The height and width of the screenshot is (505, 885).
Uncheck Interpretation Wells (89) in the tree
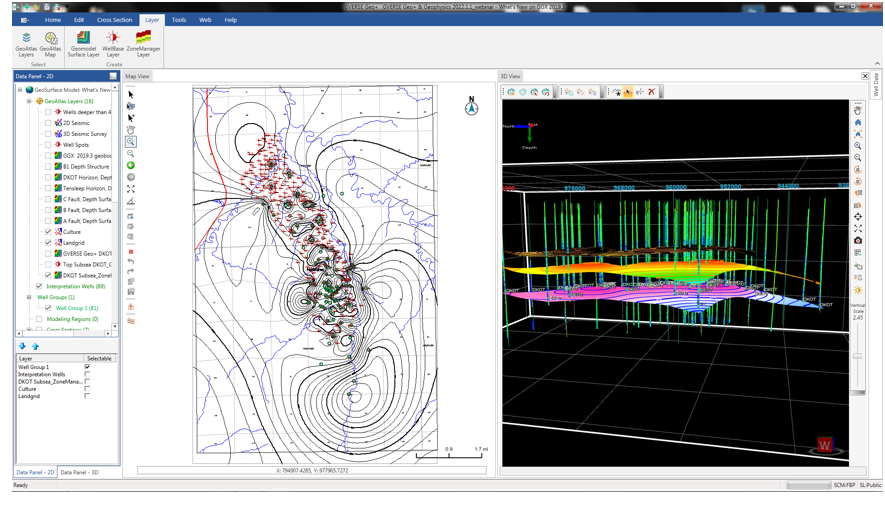(x=39, y=286)
